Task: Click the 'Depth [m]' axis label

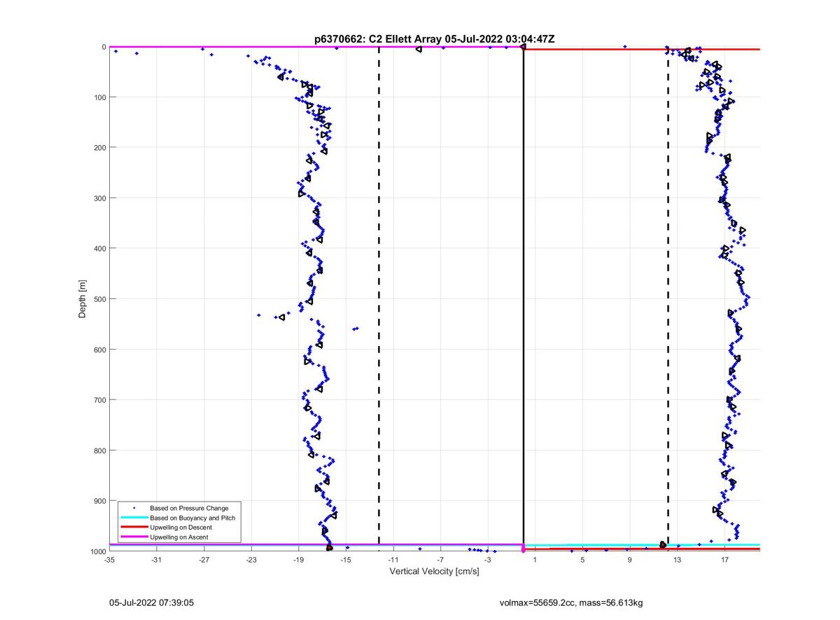Action: pos(83,299)
